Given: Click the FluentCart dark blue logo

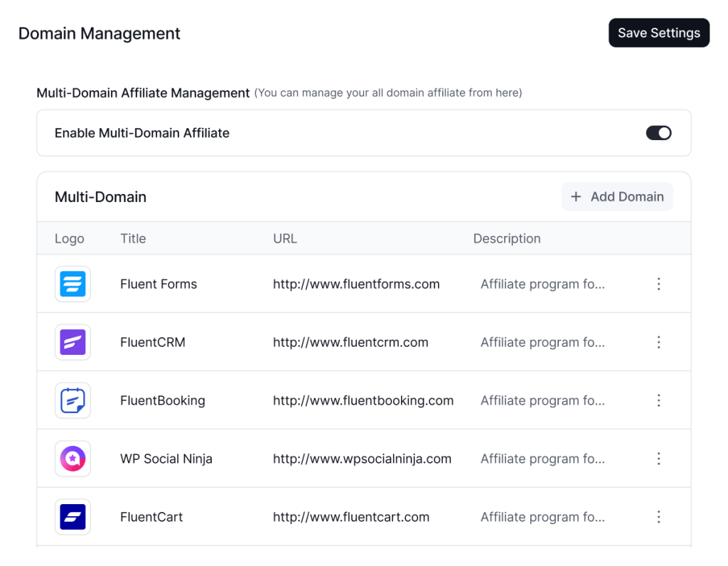Looking at the screenshot, I should point(73,517).
